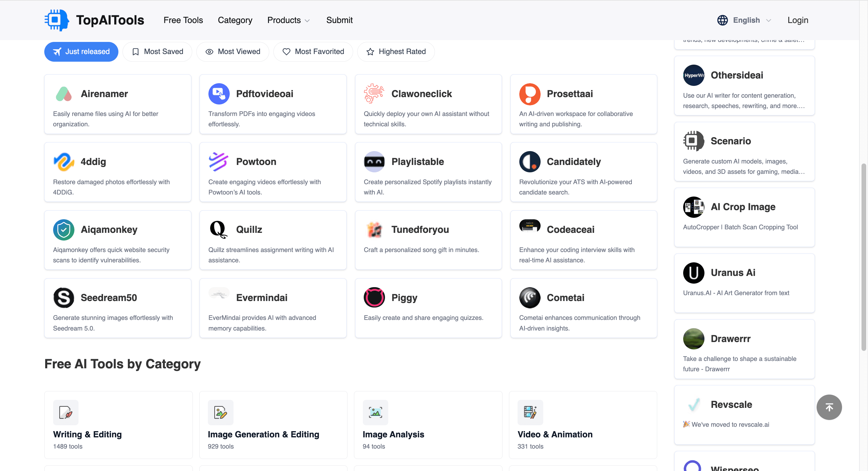Open the Scenario sidebar card title
Image resolution: width=868 pixels, height=471 pixels.
coord(731,141)
